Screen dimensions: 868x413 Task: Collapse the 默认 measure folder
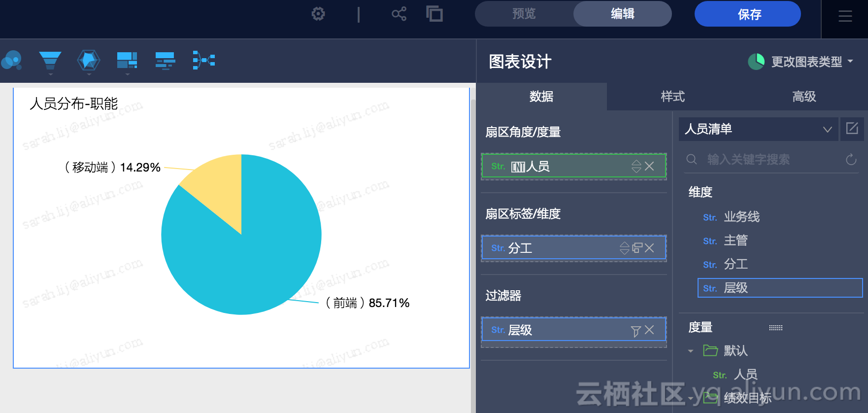click(691, 351)
